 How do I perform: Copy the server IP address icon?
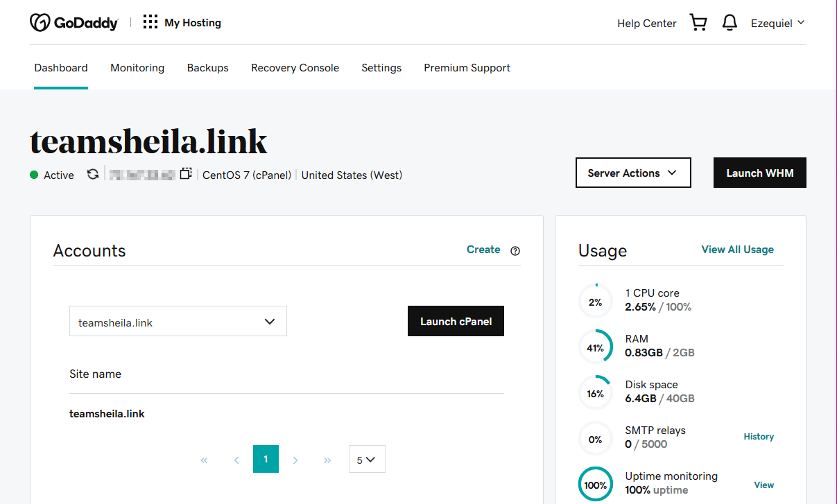point(185,174)
